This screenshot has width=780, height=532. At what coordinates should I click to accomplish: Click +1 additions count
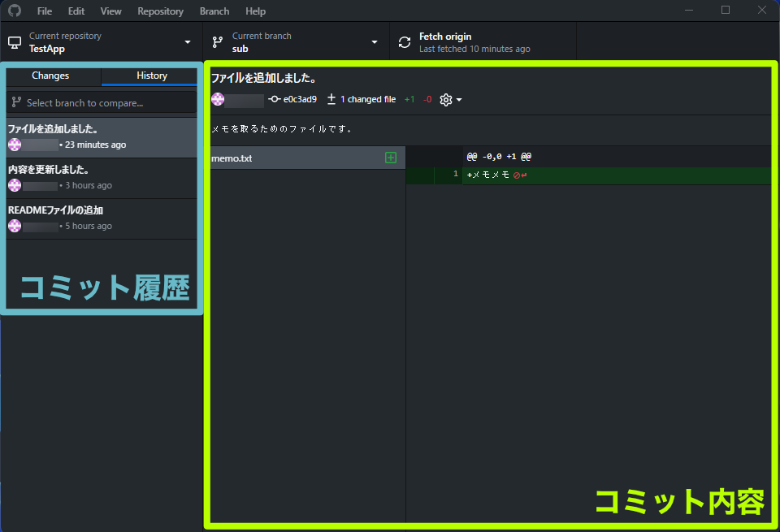(409, 99)
